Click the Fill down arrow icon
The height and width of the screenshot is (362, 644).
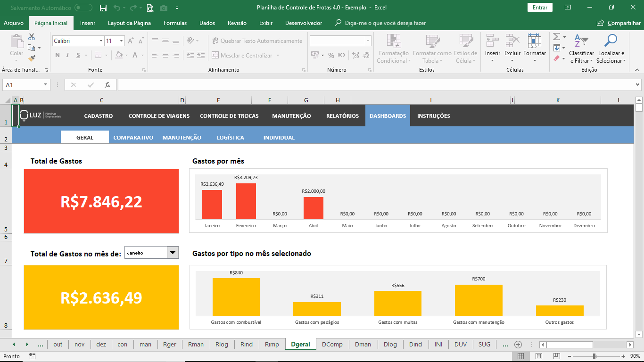pos(556,48)
